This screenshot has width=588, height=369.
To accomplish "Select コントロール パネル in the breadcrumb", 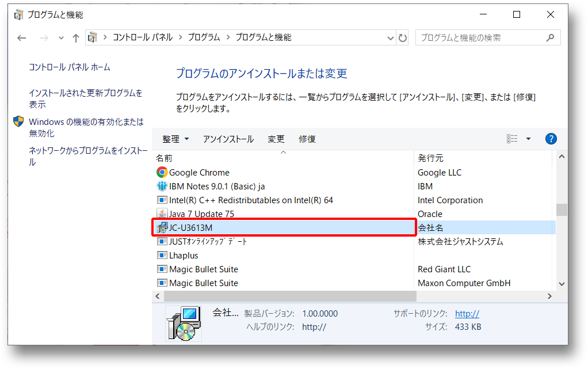I will pyautogui.click(x=143, y=37).
